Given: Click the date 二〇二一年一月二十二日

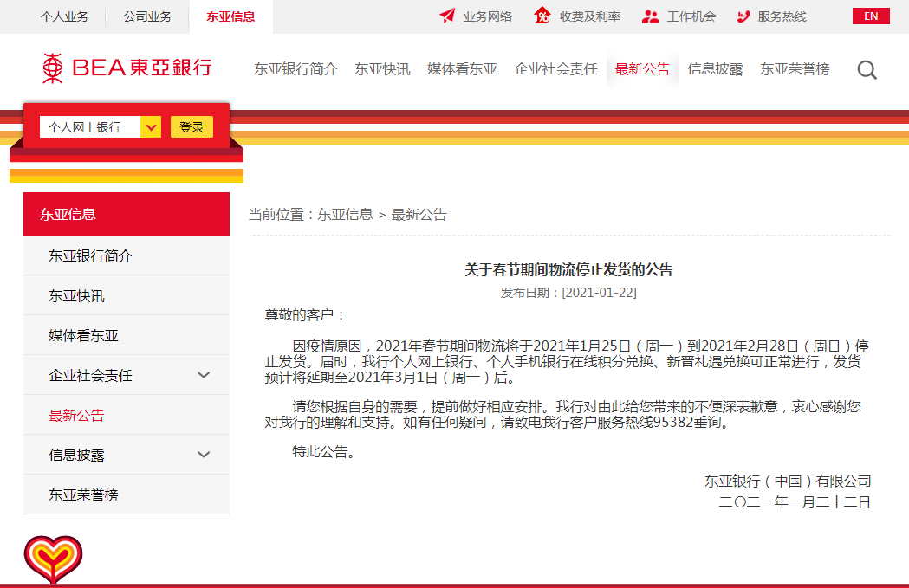Looking at the screenshot, I should tap(795, 502).
